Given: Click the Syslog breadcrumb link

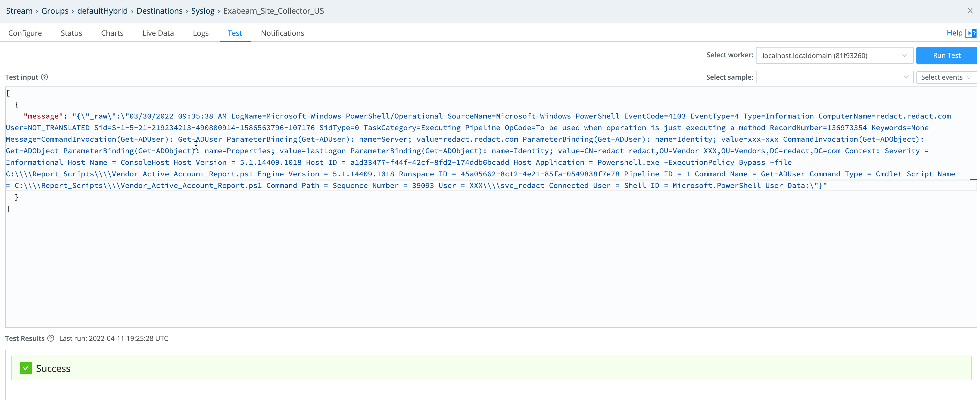Looking at the screenshot, I should click(x=203, y=11).
